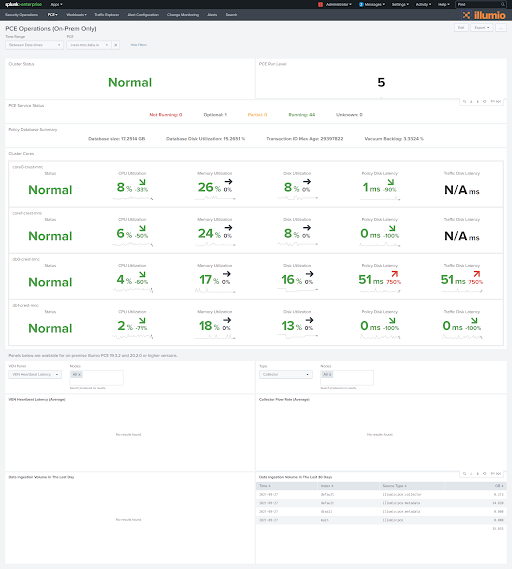
Task: Go to Search in navigation bar
Action: click(x=231, y=15)
